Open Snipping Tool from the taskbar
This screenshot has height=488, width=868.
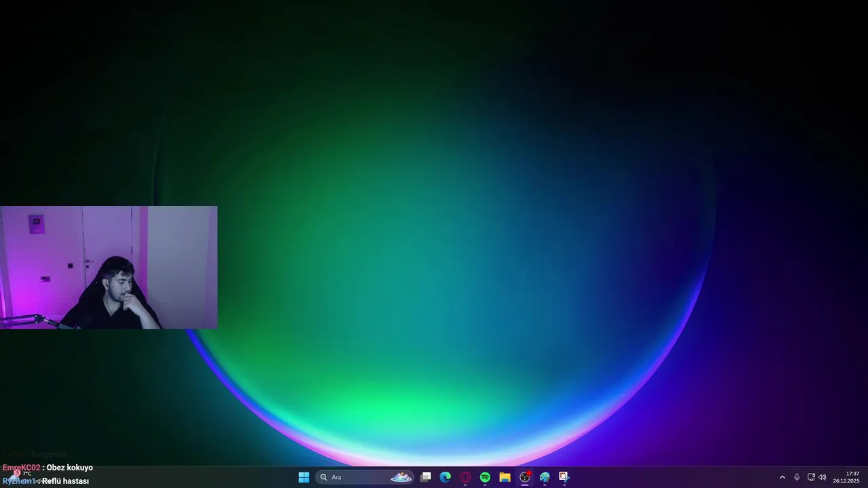click(x=564, y=477)
